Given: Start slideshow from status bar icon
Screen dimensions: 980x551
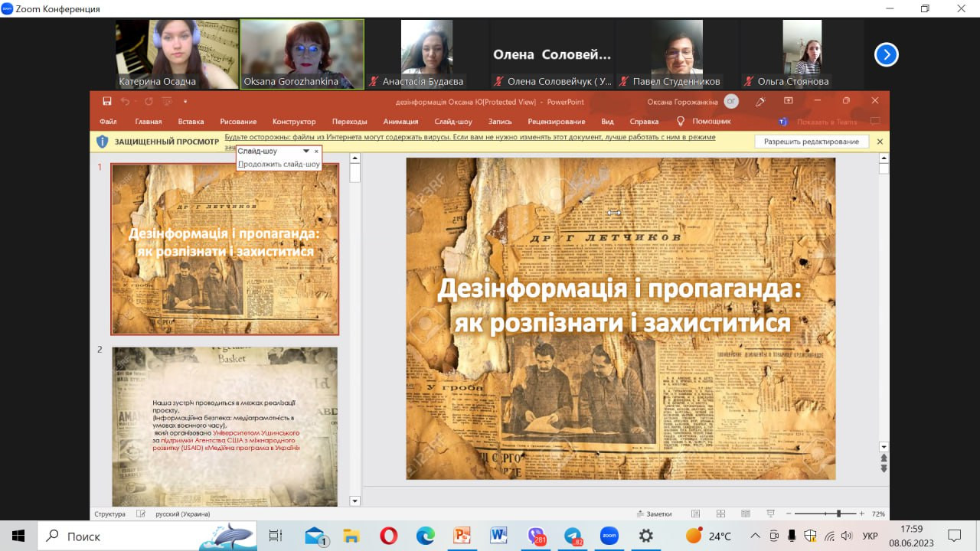Looking at the screenshot, I should click(771, 514).
